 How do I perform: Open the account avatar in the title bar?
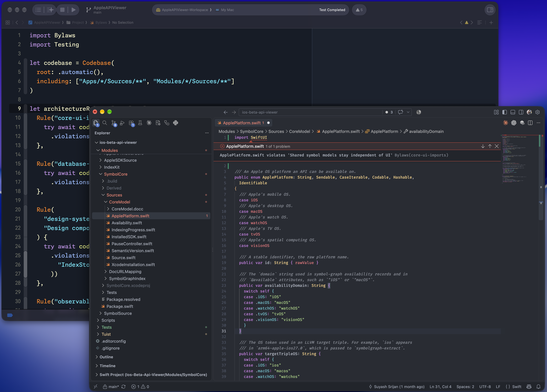tap(529, 112)
